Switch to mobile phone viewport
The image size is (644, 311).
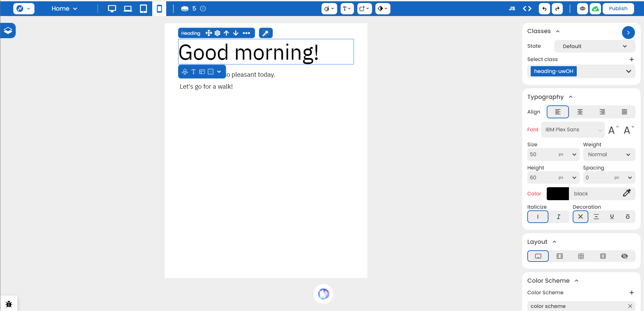[x=159, y=9]
